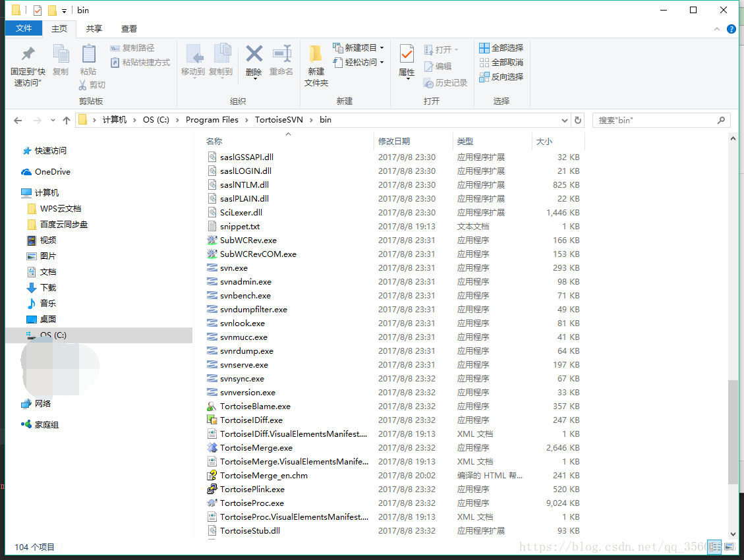Select the SubWCRev.exe icon
Image resolution: width=744 pixels, height=560 pixels.
pos(212,240)
